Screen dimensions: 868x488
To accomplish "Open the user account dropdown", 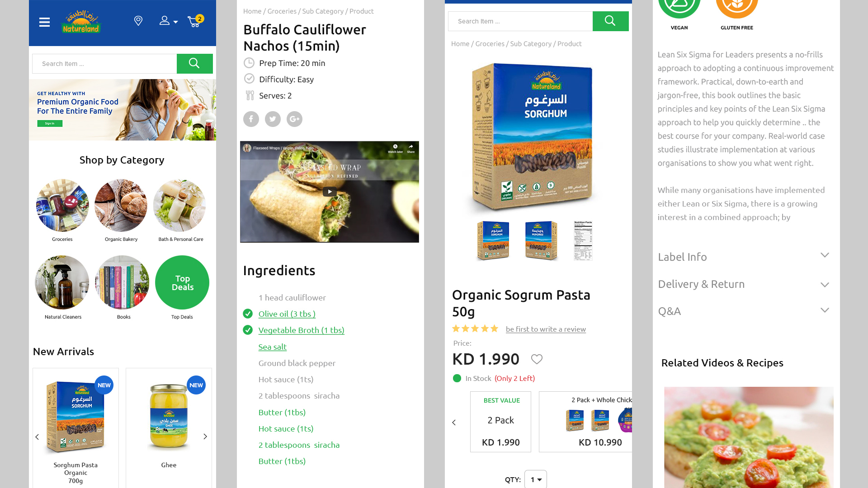I will click(168, 21).
